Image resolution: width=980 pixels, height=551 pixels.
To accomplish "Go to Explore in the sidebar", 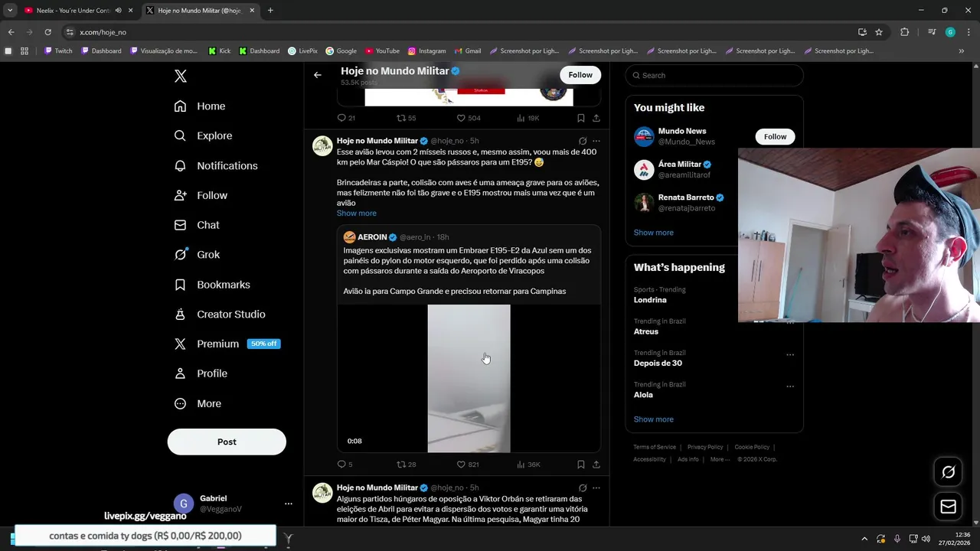I will (203, 135).
